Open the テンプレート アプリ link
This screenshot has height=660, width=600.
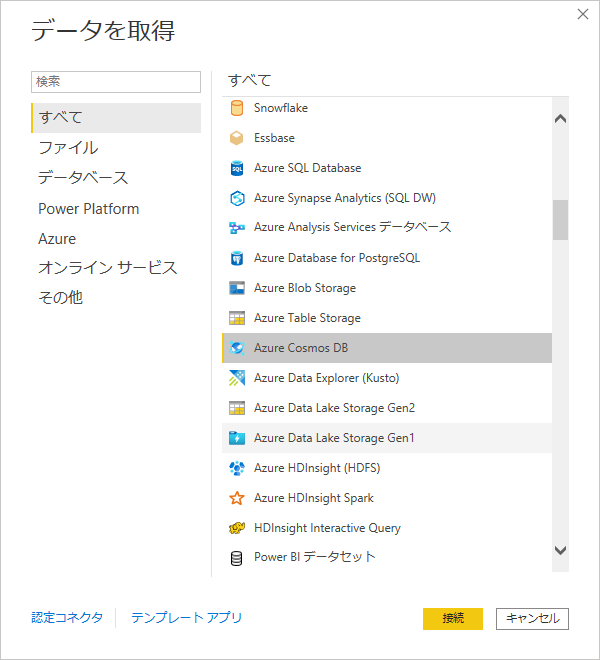187,617
